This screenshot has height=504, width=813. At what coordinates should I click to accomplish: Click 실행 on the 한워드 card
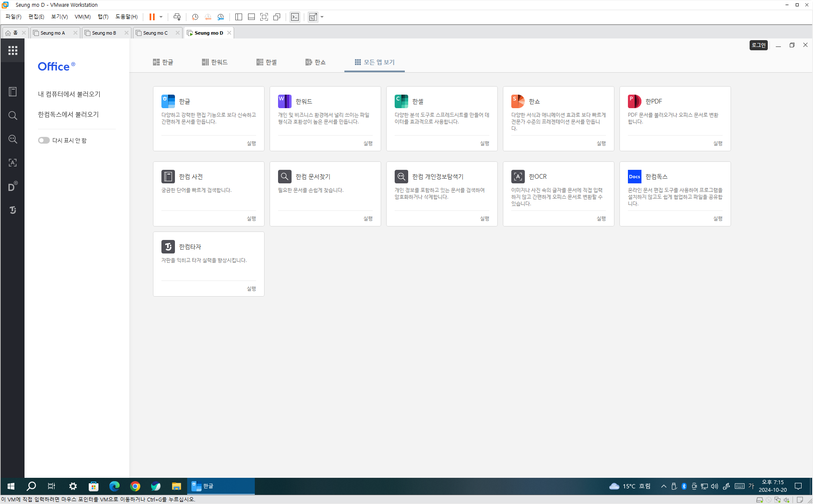click(x=368, y=143)
